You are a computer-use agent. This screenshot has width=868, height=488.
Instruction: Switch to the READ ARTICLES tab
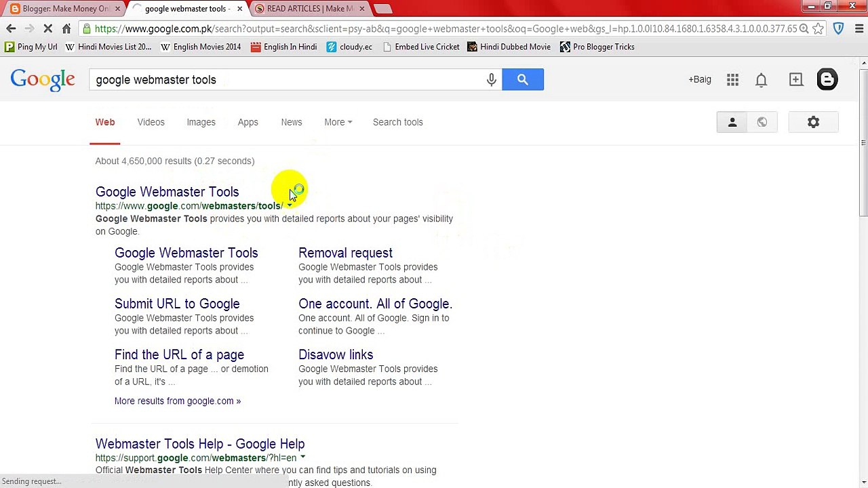pos(310,9)
